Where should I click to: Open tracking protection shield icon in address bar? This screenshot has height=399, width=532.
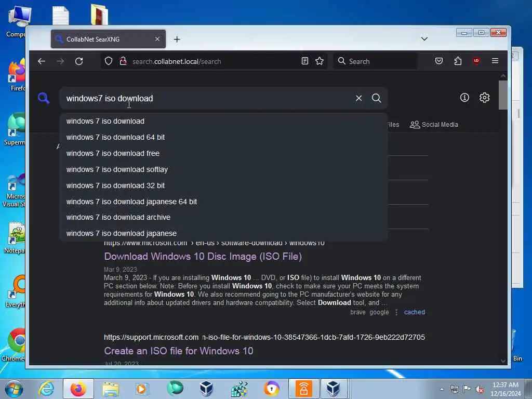tap(108, 61)
